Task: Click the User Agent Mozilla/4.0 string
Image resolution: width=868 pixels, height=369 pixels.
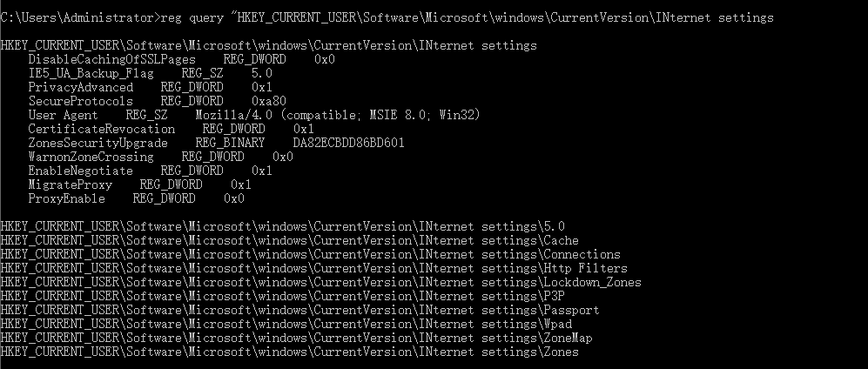Action: [253, 115]
